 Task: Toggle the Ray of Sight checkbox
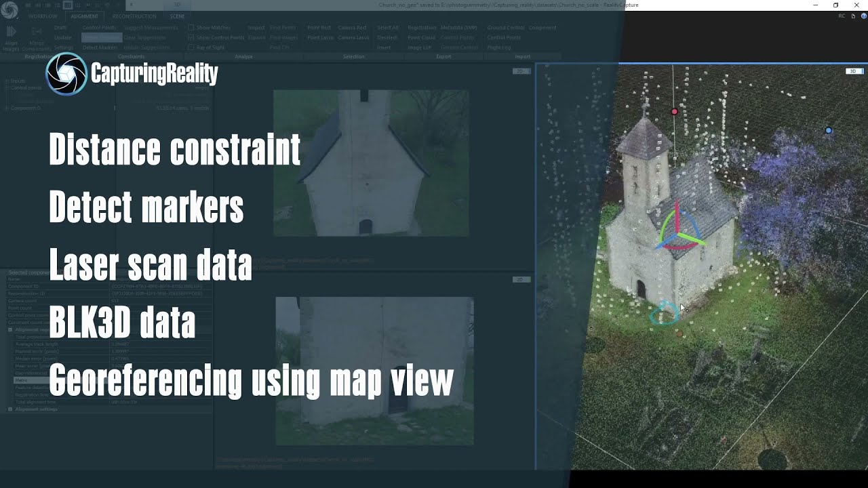pyautogui.click(x=191, y=47)
